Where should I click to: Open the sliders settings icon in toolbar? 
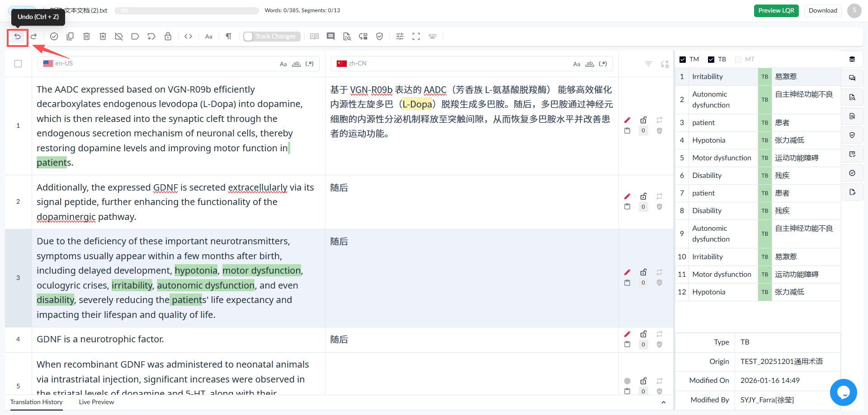400,37
